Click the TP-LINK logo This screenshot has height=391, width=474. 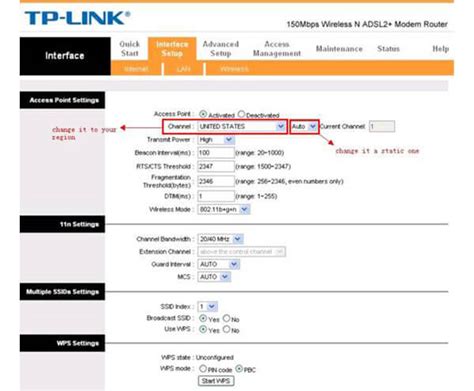click(77, 18)
